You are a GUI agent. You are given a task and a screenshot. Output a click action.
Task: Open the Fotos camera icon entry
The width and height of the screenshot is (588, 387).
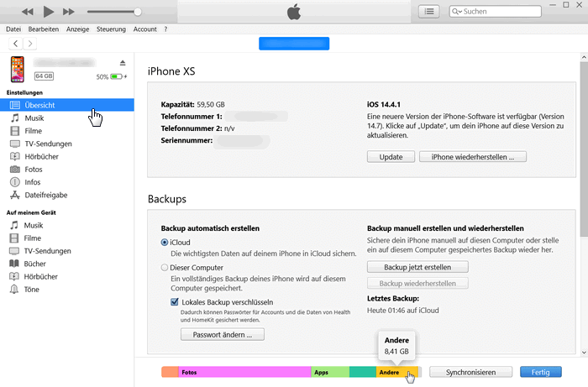click(x=66, y=170)
